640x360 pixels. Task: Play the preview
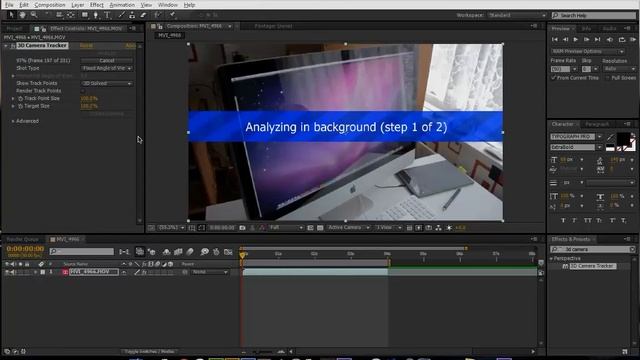[x=576, y=40]
